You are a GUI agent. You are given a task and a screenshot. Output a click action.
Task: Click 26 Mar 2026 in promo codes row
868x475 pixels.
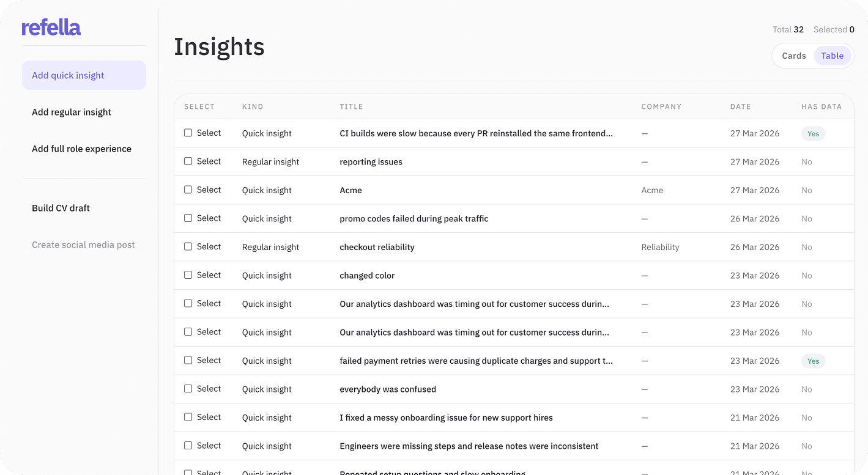click(x=755, y=219)
